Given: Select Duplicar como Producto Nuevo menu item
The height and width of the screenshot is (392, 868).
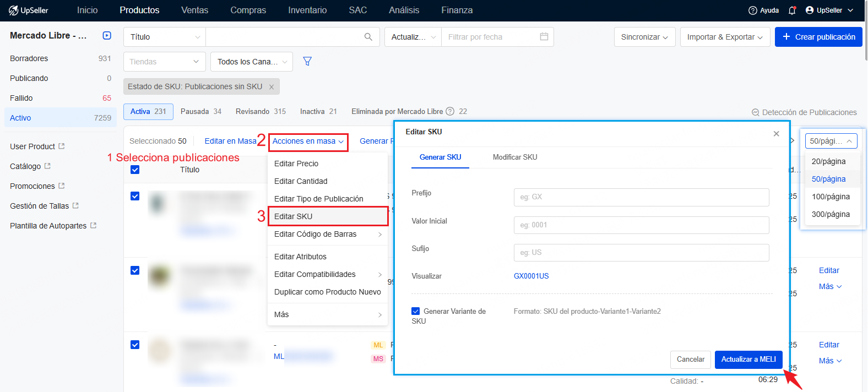Looking at the screenshot, I should [328, 292].
